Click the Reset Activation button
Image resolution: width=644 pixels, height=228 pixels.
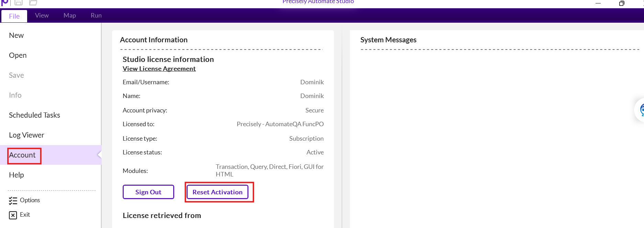click(218, 192)
